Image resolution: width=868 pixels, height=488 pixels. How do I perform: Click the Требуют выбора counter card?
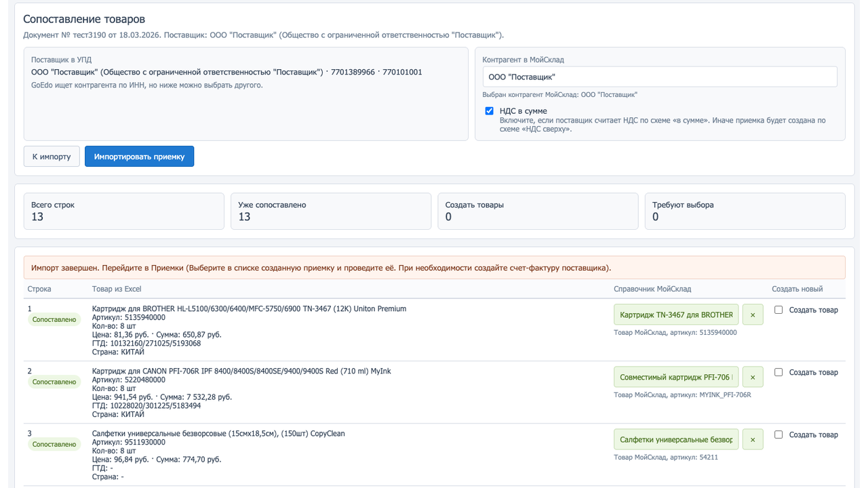745,211
